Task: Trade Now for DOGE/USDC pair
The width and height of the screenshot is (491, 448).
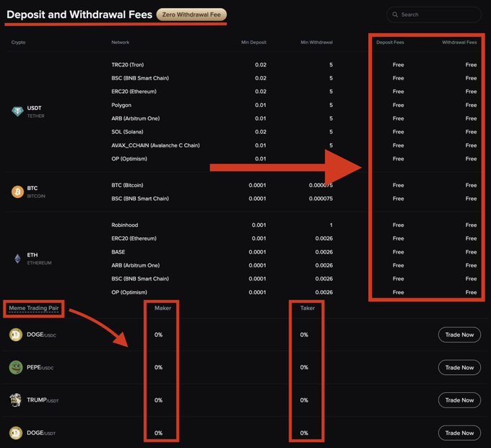Action: click(x=459, y=335)
